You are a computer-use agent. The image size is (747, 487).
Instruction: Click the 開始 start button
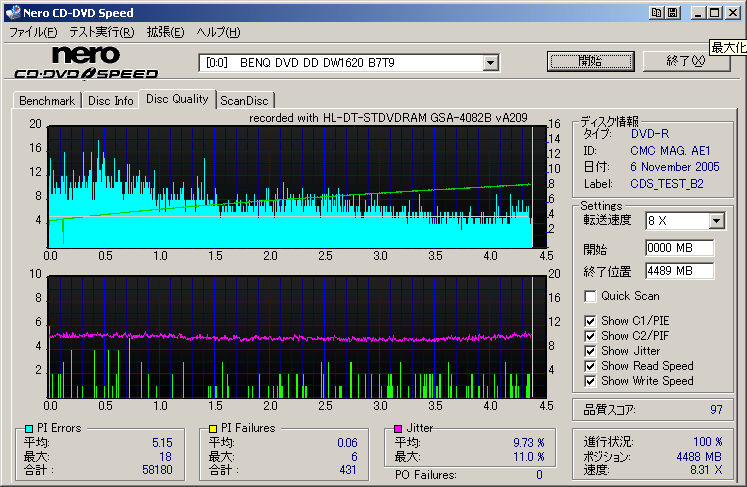click(x=591, y=61)
